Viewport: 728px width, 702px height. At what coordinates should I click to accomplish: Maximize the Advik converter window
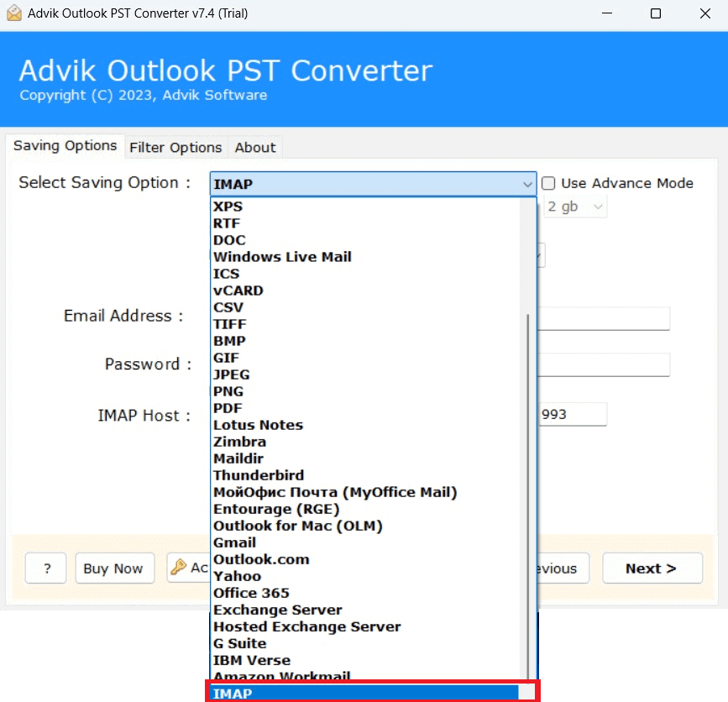click(656, 13)
